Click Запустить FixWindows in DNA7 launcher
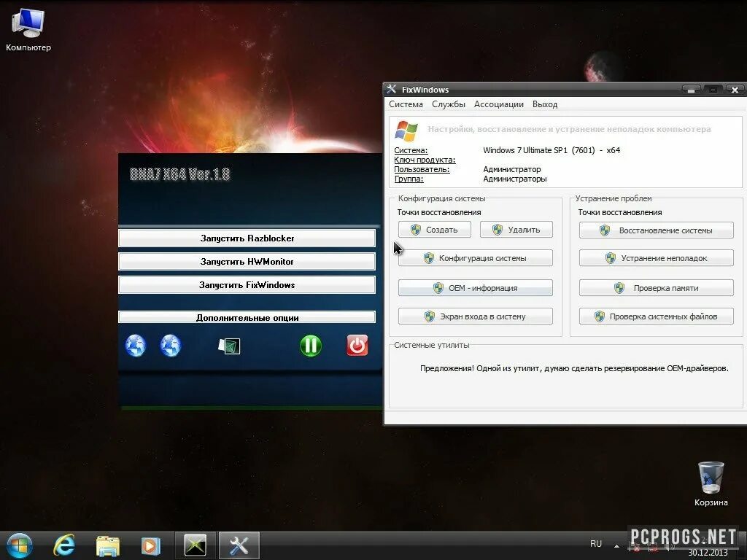The width and height of the screenshot is (747, 560). click(247, 285)
